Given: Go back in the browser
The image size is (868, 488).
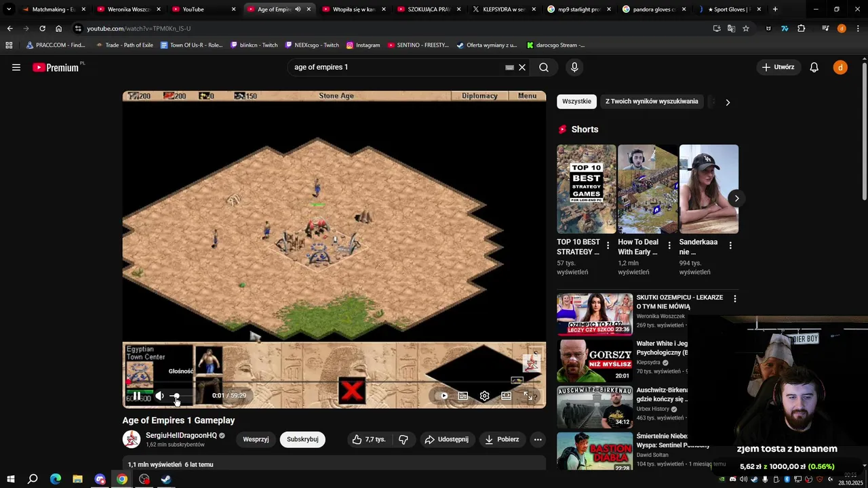Looking at the screenshot, I should (x=9, y=28).
